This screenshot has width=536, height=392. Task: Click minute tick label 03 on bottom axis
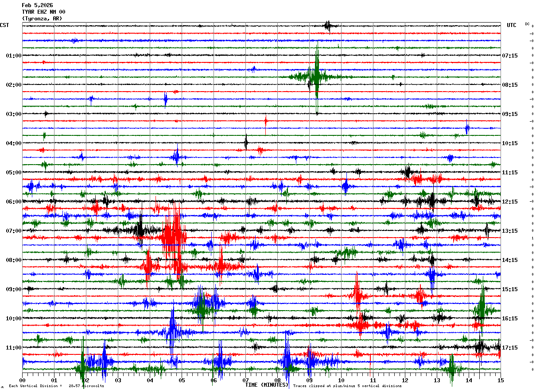coord(118,380)
